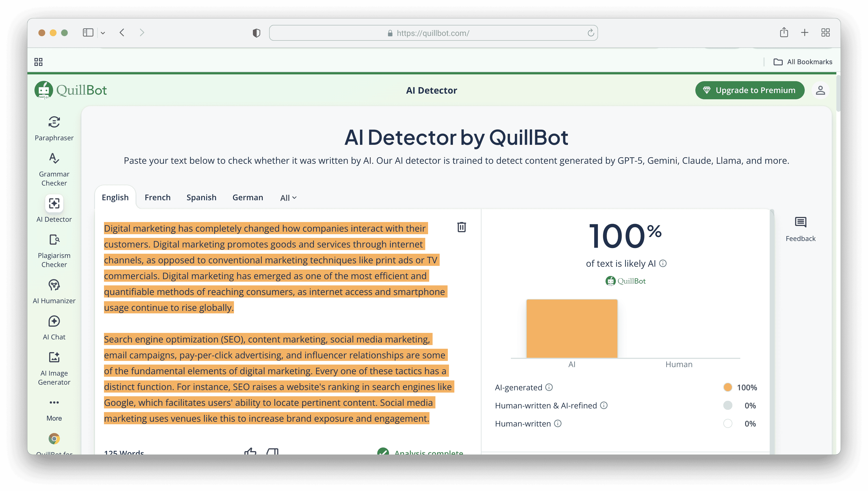The width and height of the screenshot is (868, 491).
Task: Open the AI Image Generator
Action: [x=54, y=368]
